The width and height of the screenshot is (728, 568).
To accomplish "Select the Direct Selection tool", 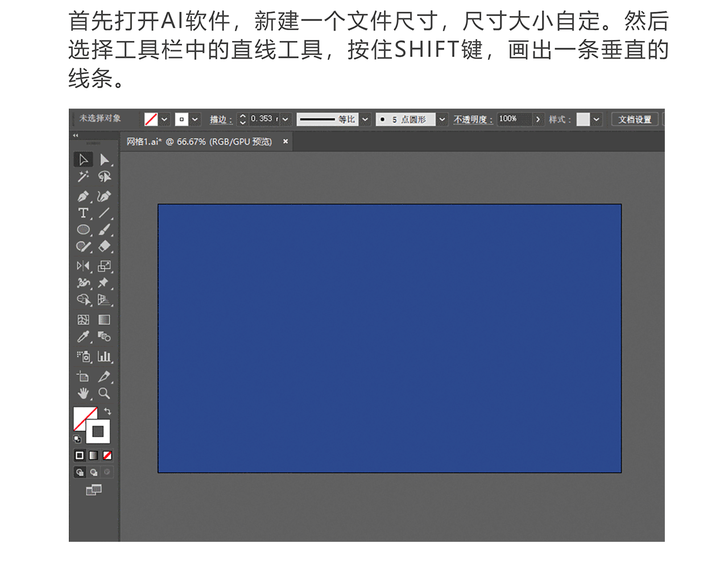I will click(x=105, y=160).
